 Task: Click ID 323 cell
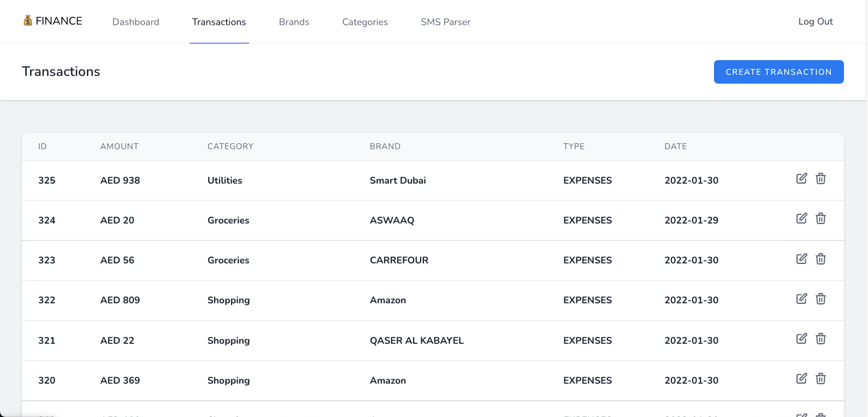[47, 260]
